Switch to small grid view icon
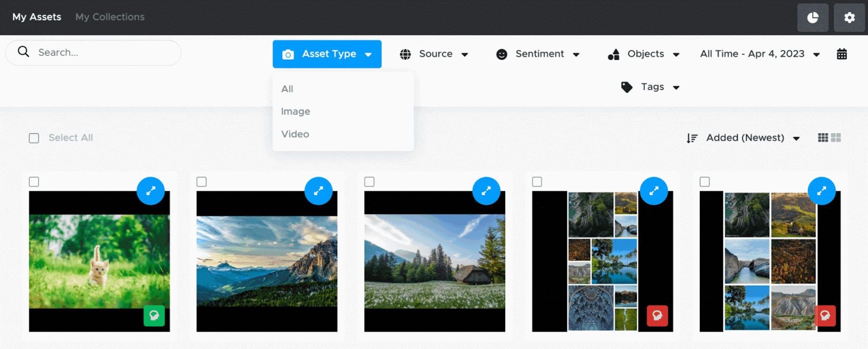Viewport: 868px width, 349px height. tap(823, 138)
